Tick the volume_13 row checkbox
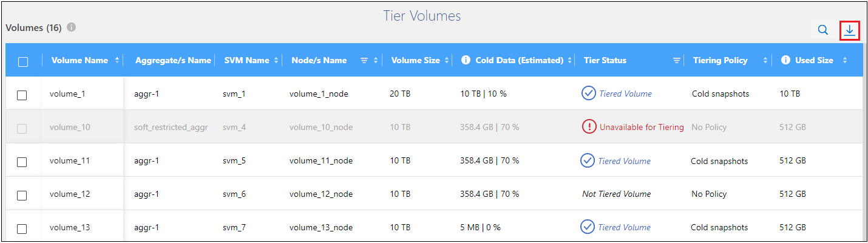Screen dimensions: 868x243 click(x=22, y=228)
